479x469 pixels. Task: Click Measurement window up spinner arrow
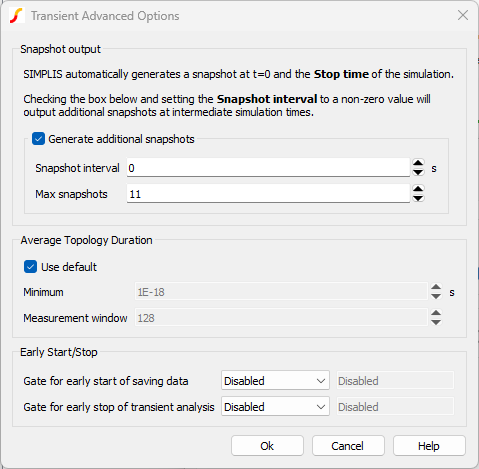(436, 313)
